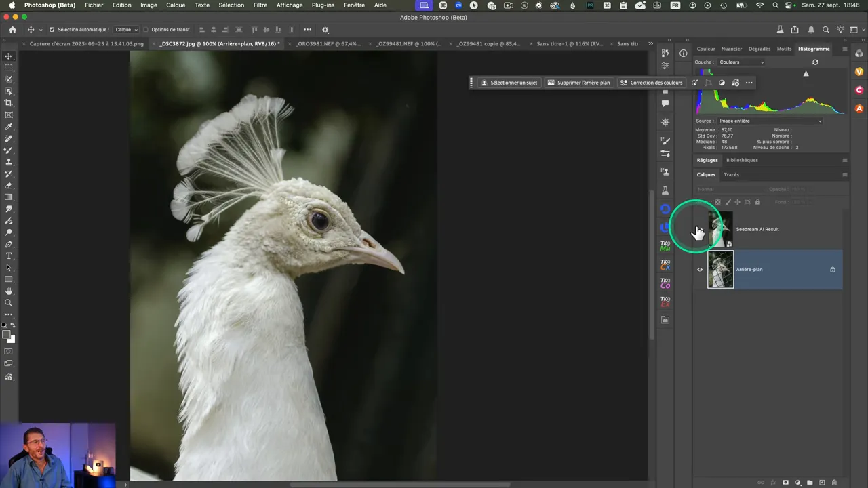
Task: Enable the Options de transf. checkbox
Action: (x=146, y=30)
